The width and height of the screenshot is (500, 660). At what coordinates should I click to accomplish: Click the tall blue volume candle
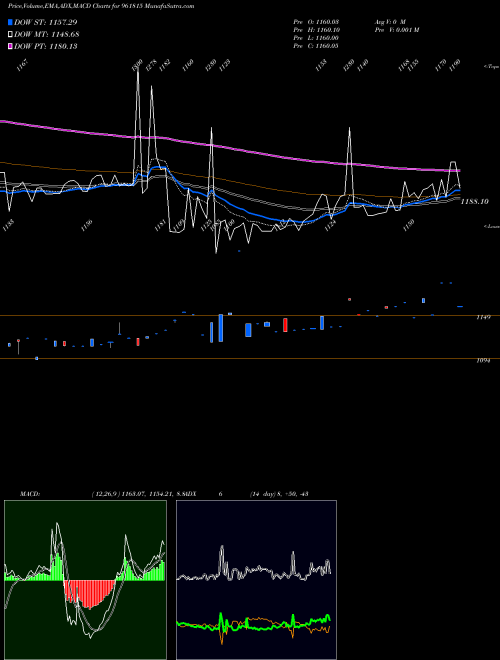point(221,328)
